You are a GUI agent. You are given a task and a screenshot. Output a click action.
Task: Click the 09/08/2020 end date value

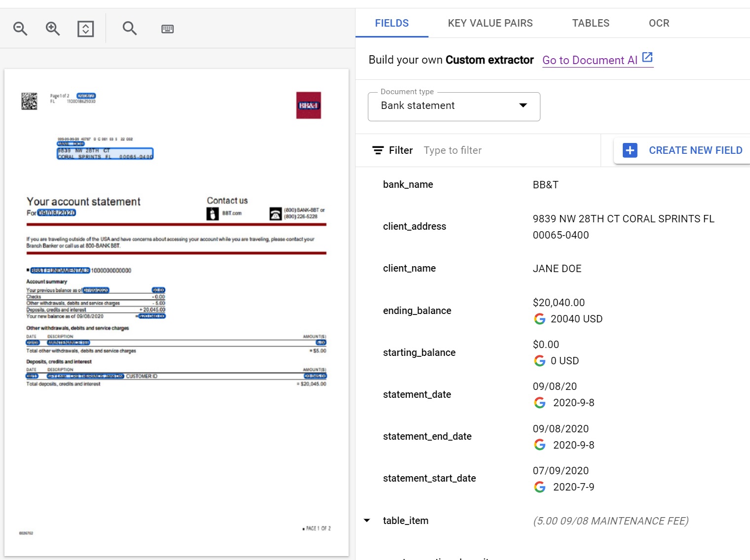pos(561,429)
